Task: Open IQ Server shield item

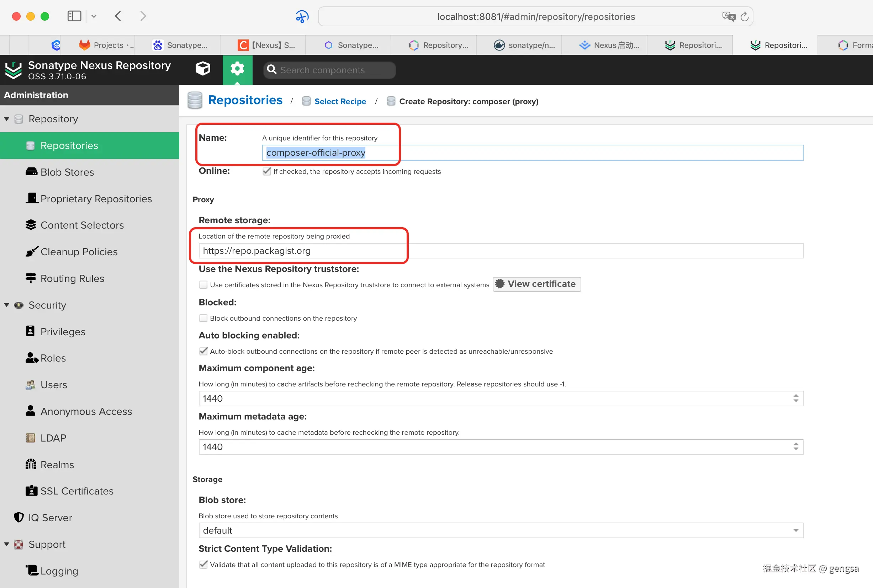Action: tap(50, 518)
